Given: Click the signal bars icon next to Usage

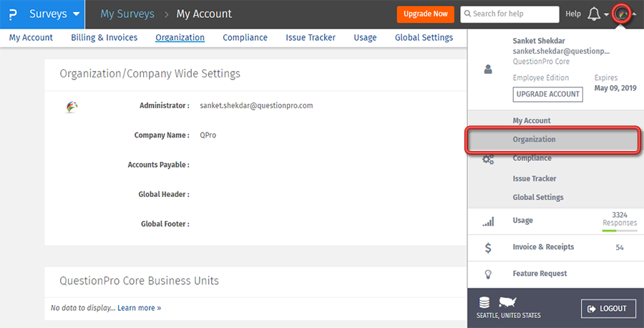Looking at the screenshot, I should pos(488,221).
